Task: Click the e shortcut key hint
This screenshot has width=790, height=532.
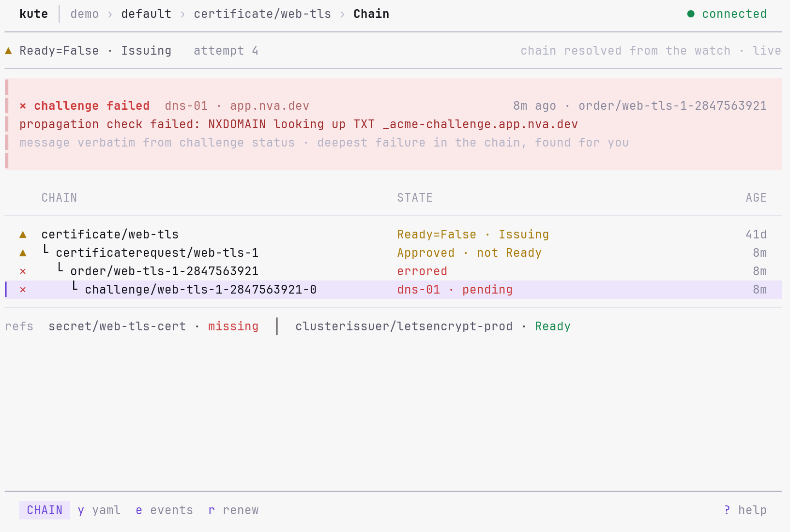Action: click(139, 510)
